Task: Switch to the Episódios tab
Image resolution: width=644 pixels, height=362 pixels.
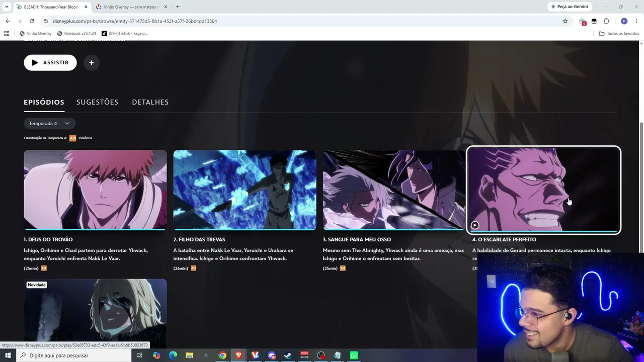Action: tap(44, 102)
